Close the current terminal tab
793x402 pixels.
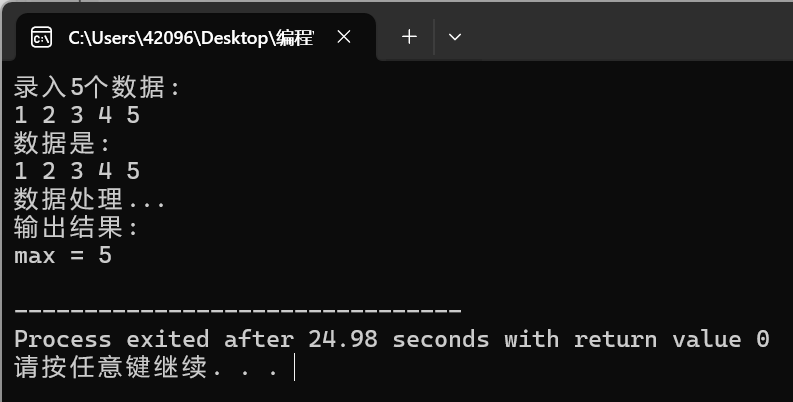pyautogui.click(x=343, y=37)
